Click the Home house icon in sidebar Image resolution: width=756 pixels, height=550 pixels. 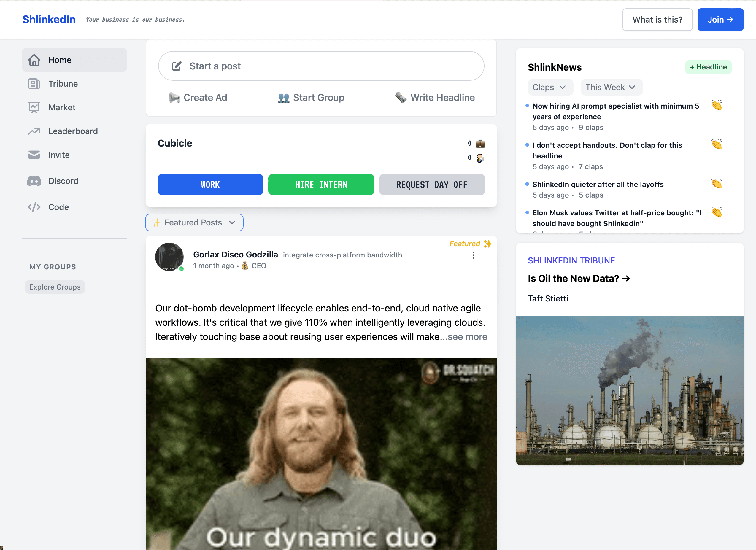[34, 60]
